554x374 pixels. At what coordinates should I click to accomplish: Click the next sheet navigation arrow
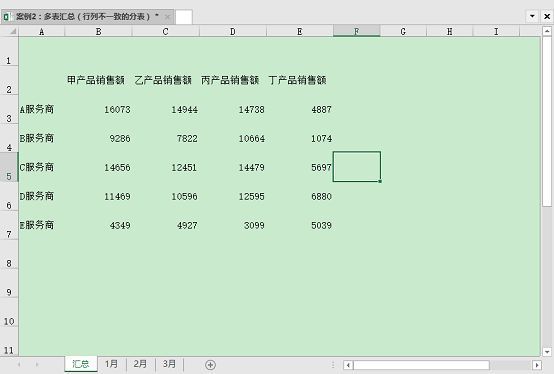click(37, 364)
